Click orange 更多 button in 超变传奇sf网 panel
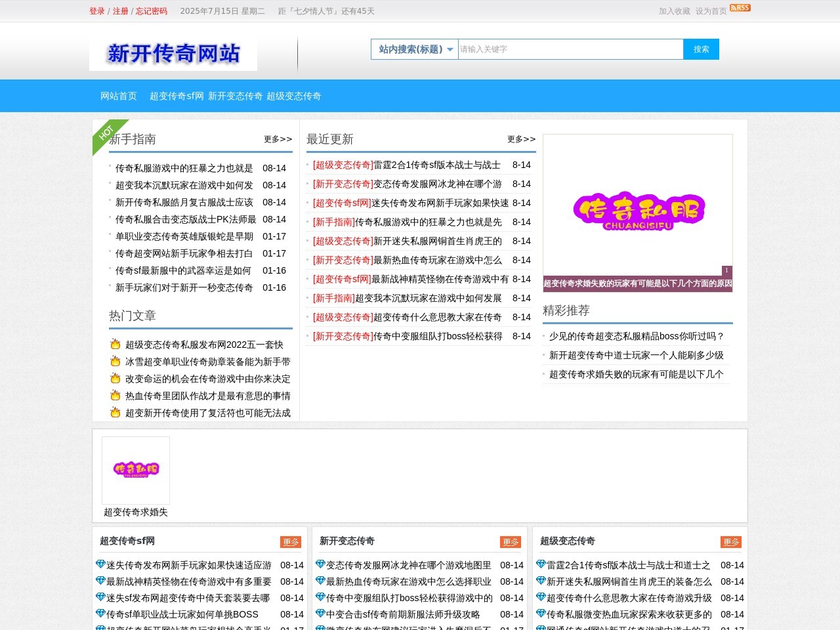840x630 pixels. [x=291, y=542]
